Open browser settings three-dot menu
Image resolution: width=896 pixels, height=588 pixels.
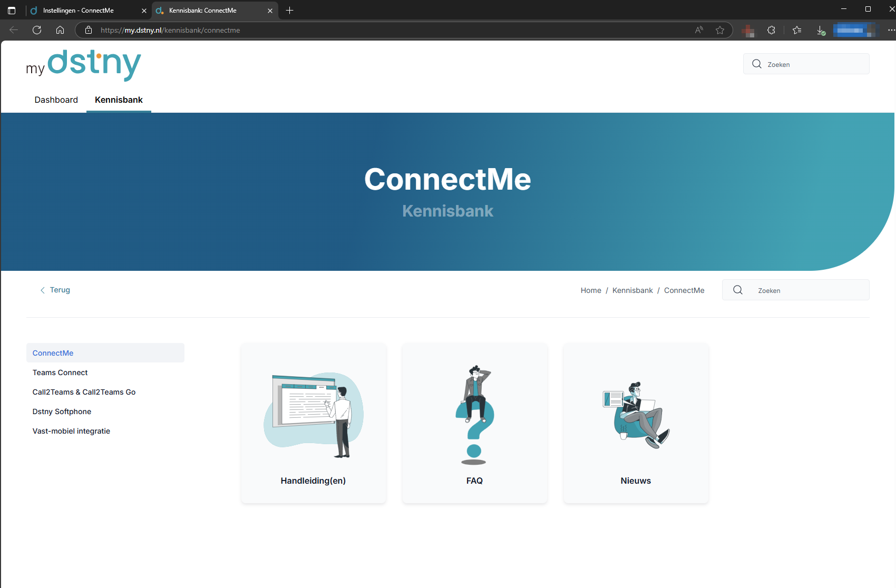pyautogui.click(x=891, y=30)
